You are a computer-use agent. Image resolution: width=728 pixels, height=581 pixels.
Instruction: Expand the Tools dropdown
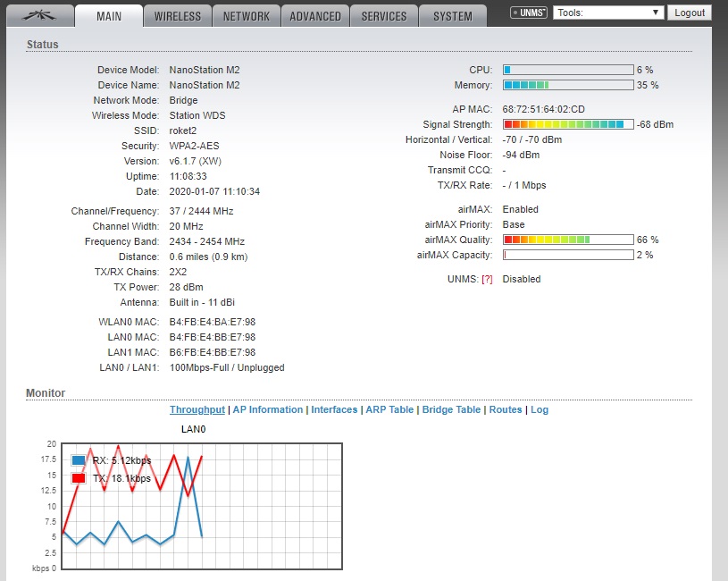(607, 13)
